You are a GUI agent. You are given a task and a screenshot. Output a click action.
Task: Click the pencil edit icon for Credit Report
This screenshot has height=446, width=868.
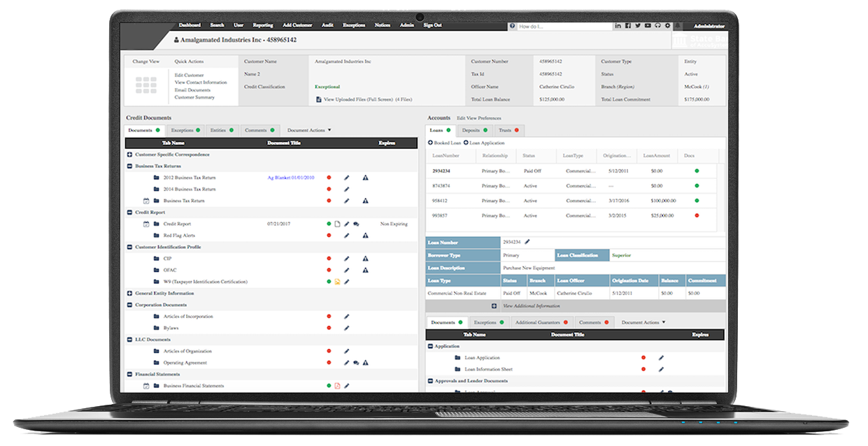pyautogui.click(x=346, y=224)
